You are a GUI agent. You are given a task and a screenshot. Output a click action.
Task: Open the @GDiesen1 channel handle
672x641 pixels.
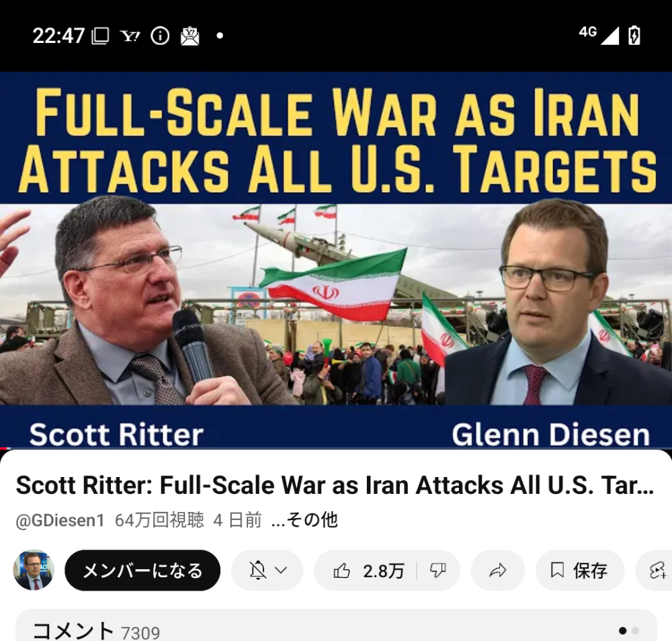coord(60,520)
